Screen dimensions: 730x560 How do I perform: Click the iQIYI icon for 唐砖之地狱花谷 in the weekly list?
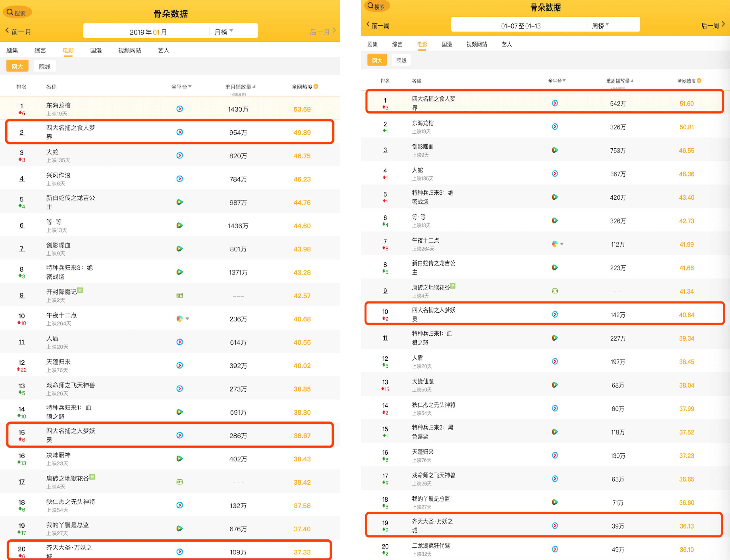click(555, 291)
